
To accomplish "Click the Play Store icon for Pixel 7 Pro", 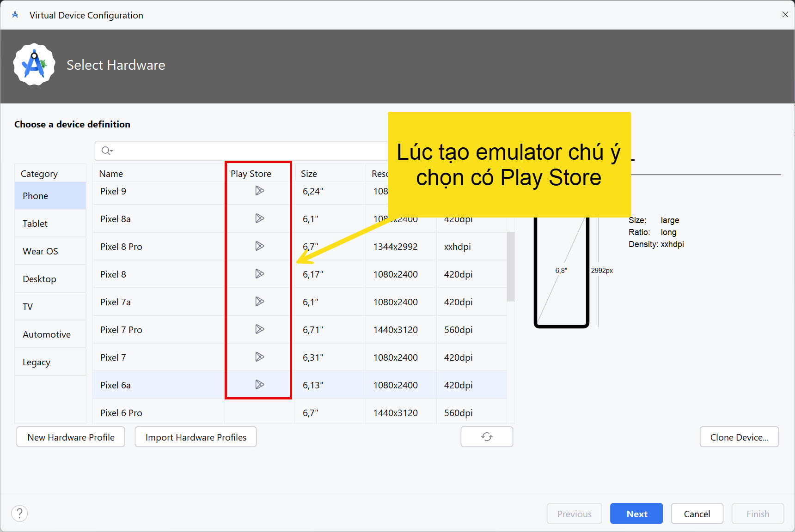I will click(x=260, y=329).
